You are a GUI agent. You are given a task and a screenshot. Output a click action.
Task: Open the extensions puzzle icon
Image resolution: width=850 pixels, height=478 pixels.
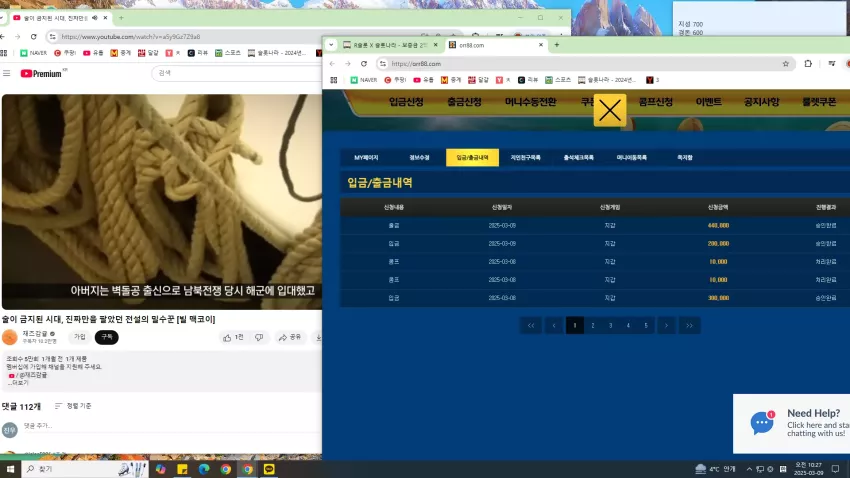click(x=808, y=63)
